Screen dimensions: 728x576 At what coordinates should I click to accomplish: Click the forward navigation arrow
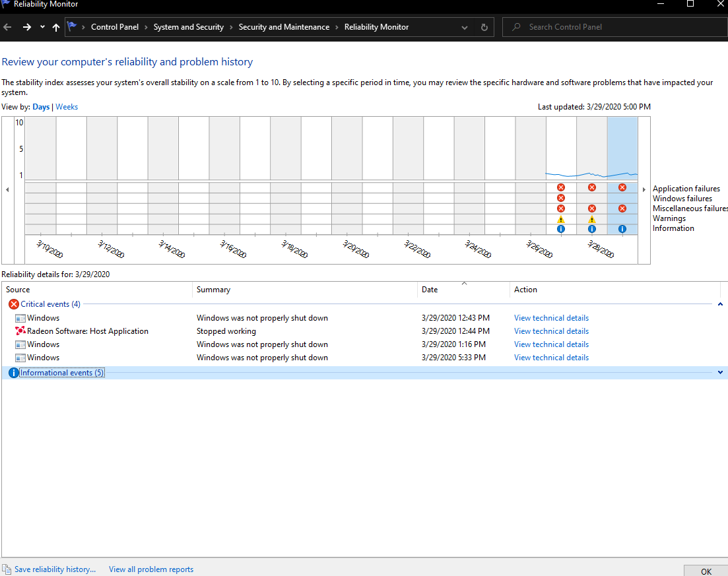tap(27, 27)
